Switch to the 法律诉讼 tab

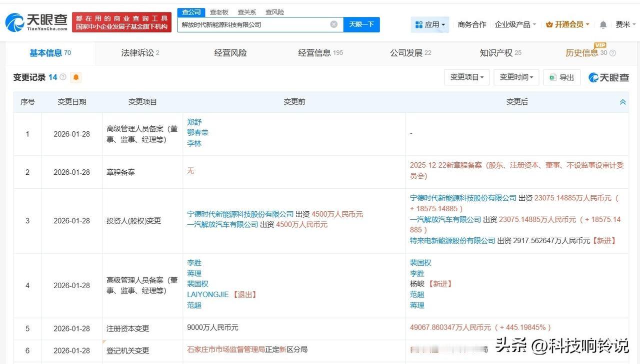point(138,52)
